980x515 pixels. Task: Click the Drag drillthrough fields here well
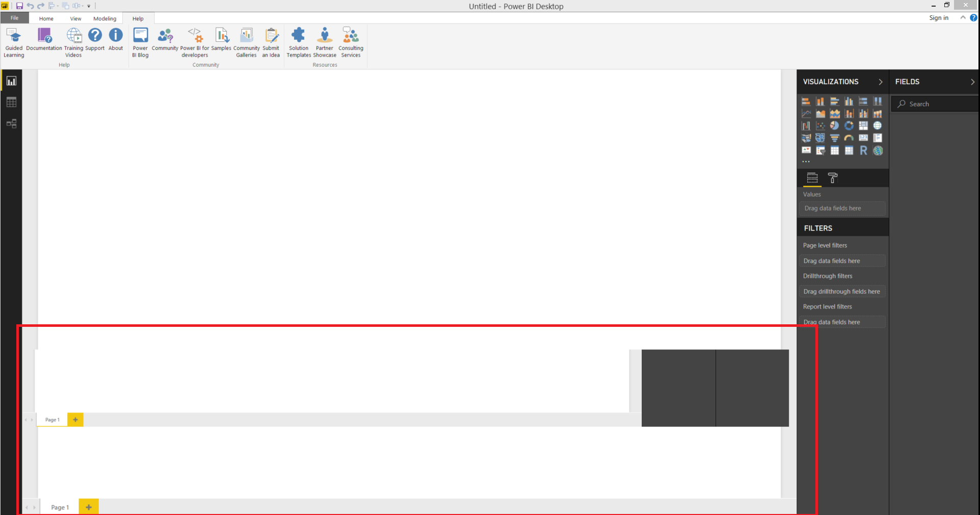click(x=842, y=292)
